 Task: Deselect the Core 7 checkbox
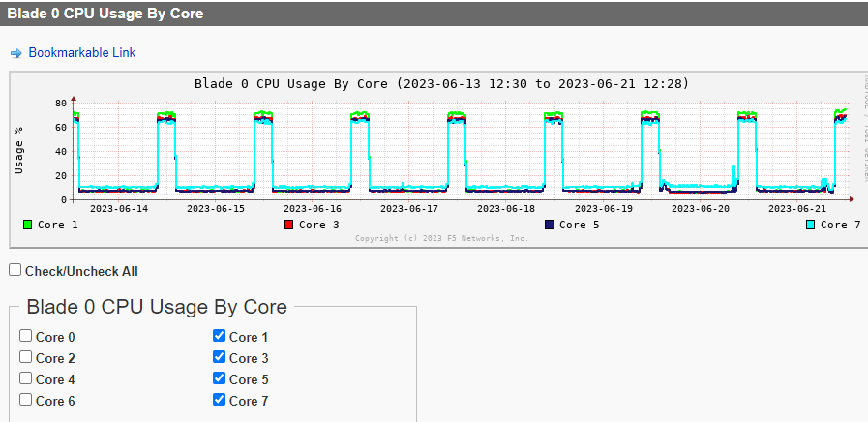[220, 401]
